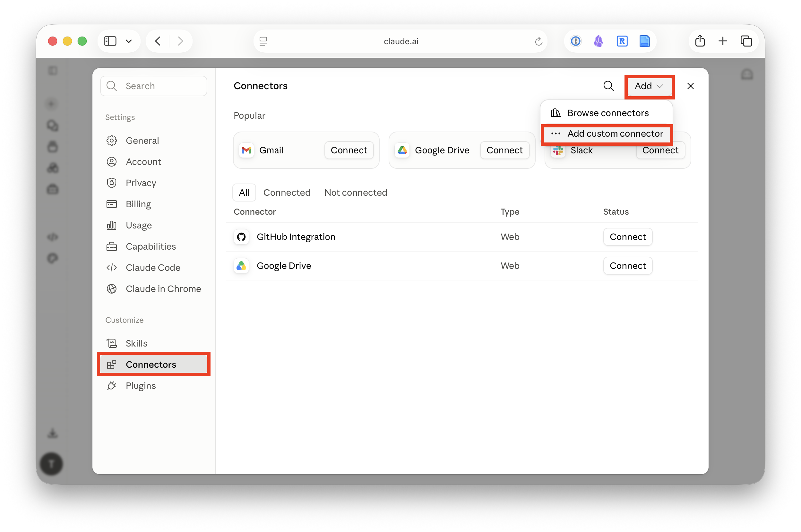Toggle Safari sidebar button

[x=110, y=41]
